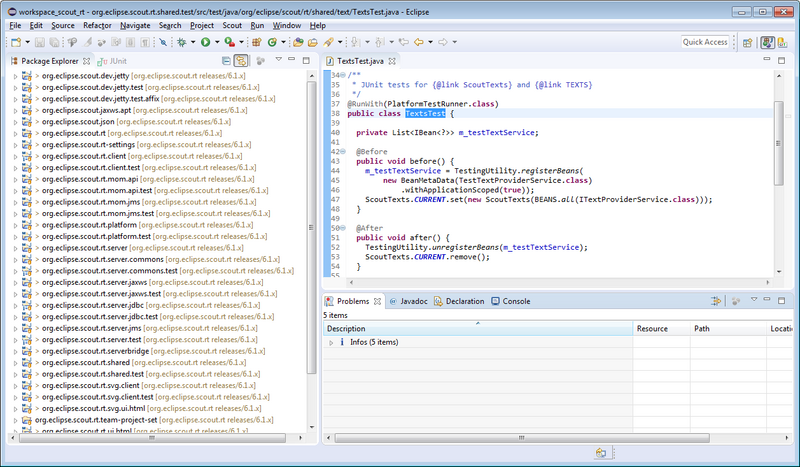Screen dimensions: 800x467
Task: Click the Problems view filter icon
Action: pos(716,301)
